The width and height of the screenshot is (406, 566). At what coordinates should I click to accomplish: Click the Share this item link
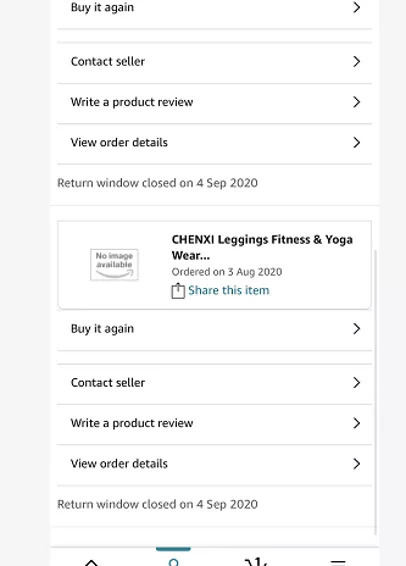[x=229, y=290]
